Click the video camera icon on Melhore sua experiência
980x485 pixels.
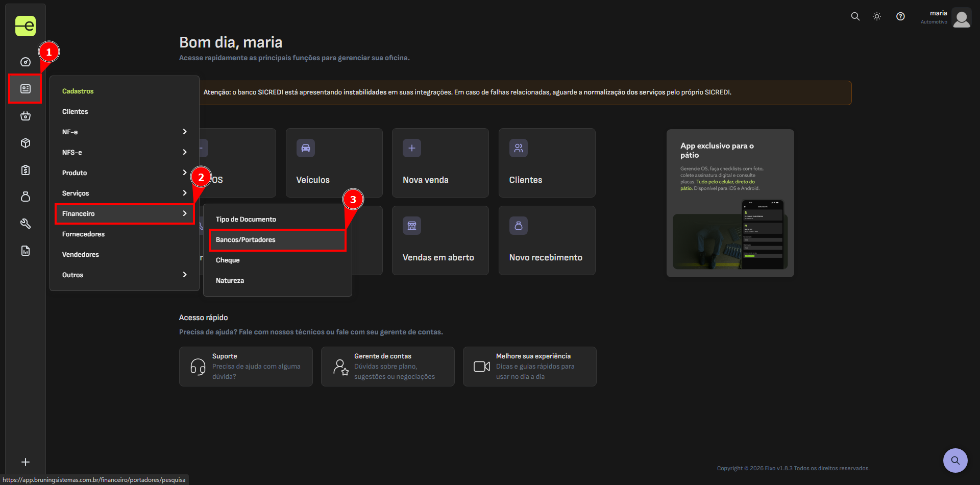point(482,367)
